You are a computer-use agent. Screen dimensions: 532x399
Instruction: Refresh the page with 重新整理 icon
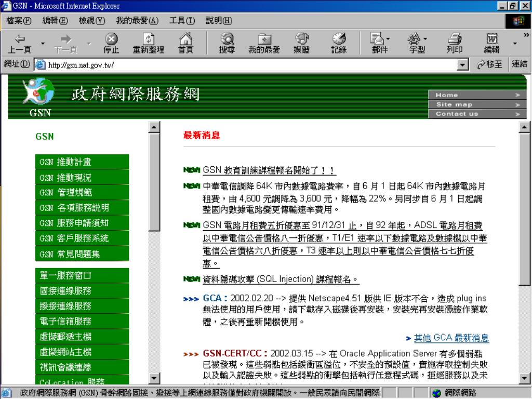click(148, 38)
